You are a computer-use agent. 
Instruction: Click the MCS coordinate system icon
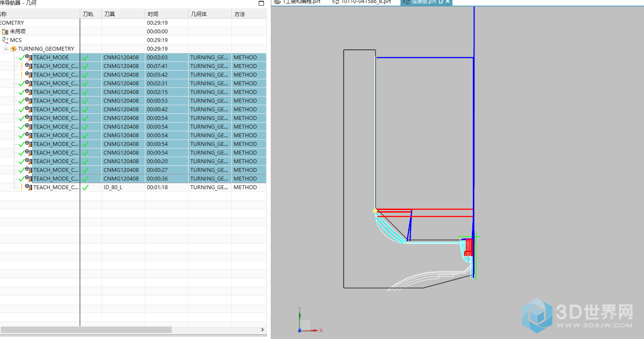click(x=6, y=40)
